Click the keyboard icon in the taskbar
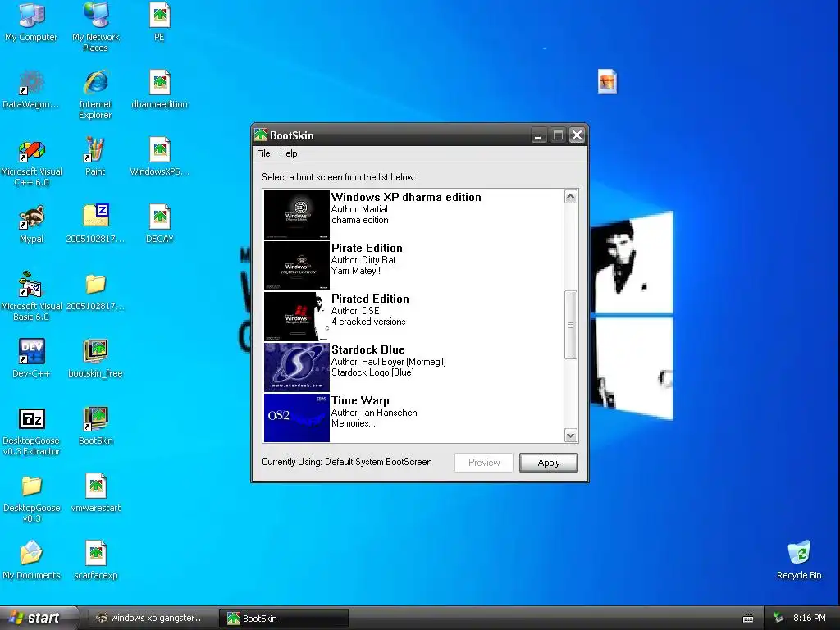 pos(748,619)
